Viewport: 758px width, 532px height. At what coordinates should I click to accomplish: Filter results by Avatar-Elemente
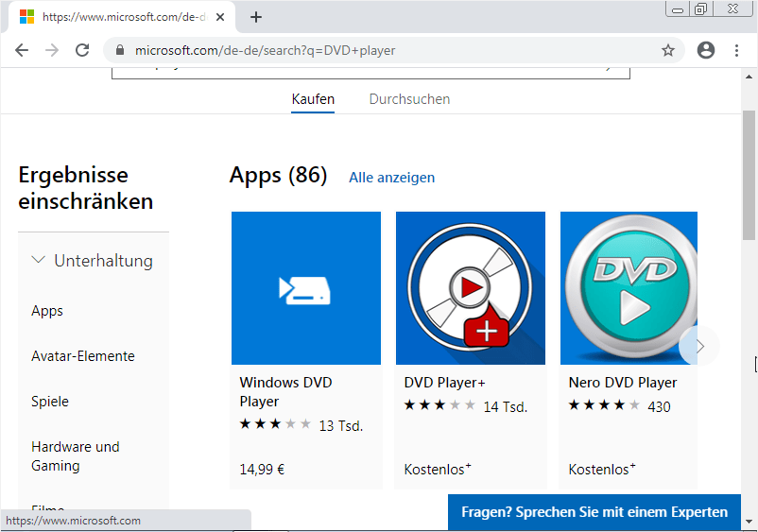(83, 356)
